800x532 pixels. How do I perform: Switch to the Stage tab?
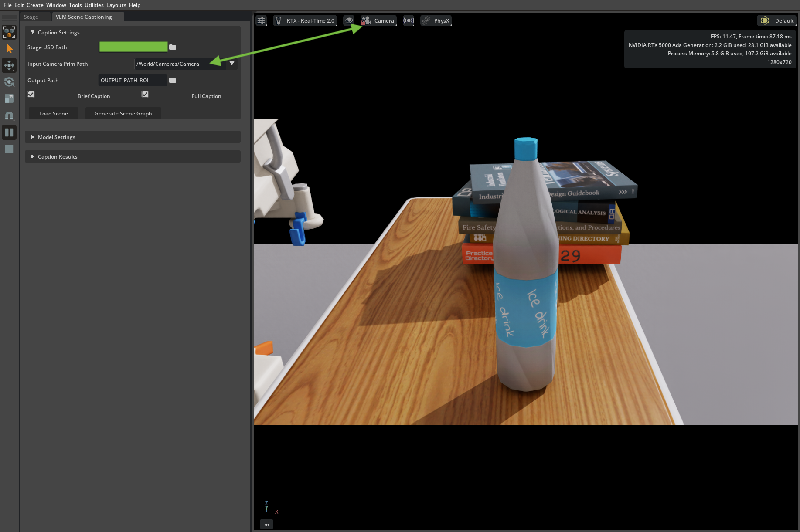[31, 17]
